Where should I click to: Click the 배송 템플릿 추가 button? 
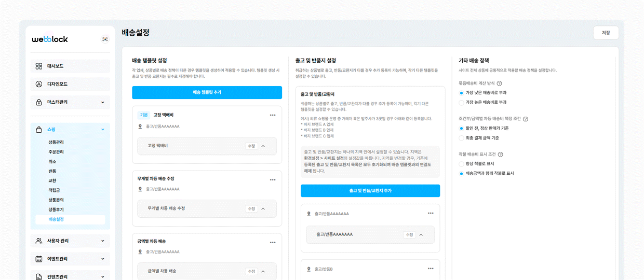coord(207,92)
